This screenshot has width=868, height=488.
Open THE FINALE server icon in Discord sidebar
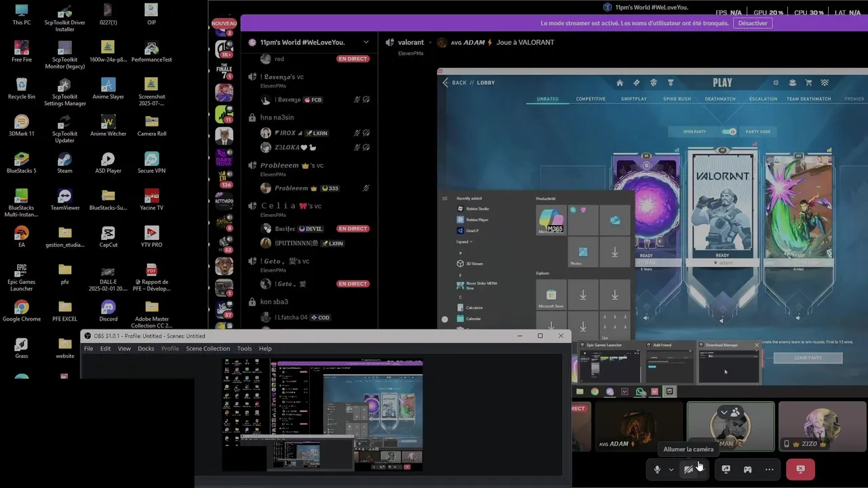point(224,71)
